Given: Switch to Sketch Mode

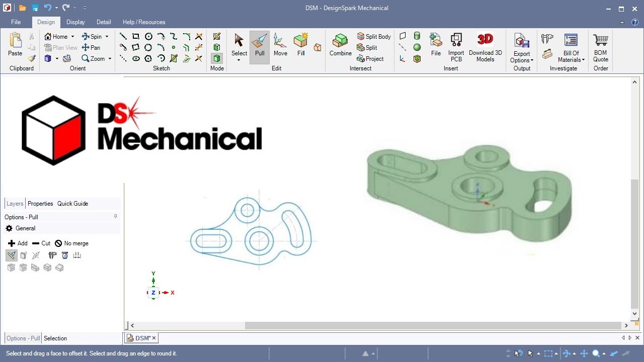Looking at the screenshot, I should (217, 36).
